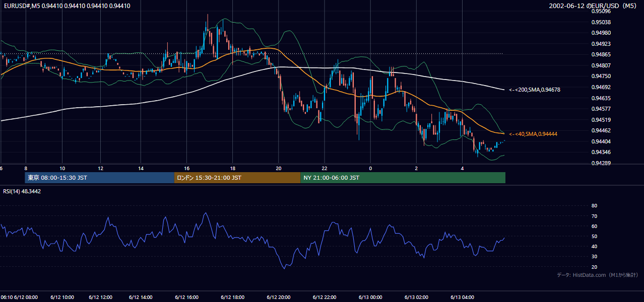The image size is (644, 302).
Task: Click price axis value 0.94346
Action: tap(601, 152)
